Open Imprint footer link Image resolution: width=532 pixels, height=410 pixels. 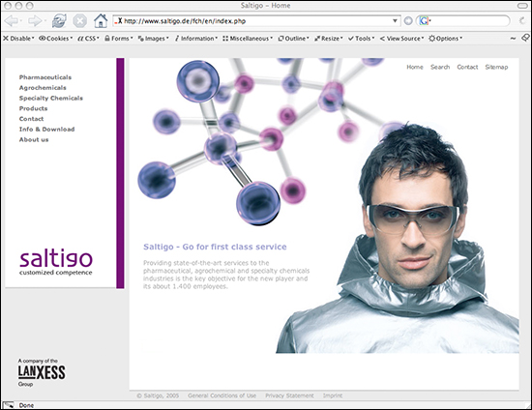[x=333, y=395]
